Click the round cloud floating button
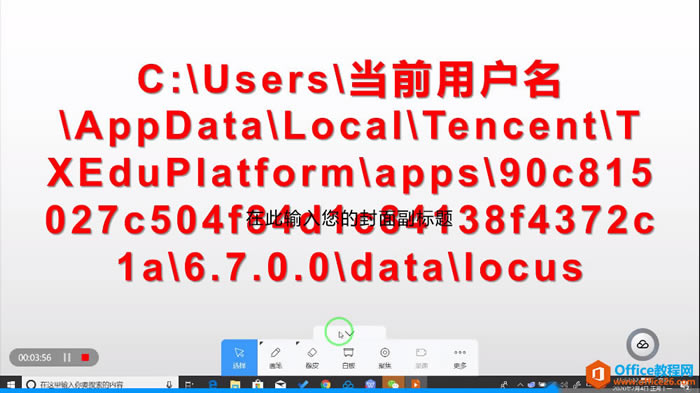This screenshot has height=393, width=700. (642, 344)
